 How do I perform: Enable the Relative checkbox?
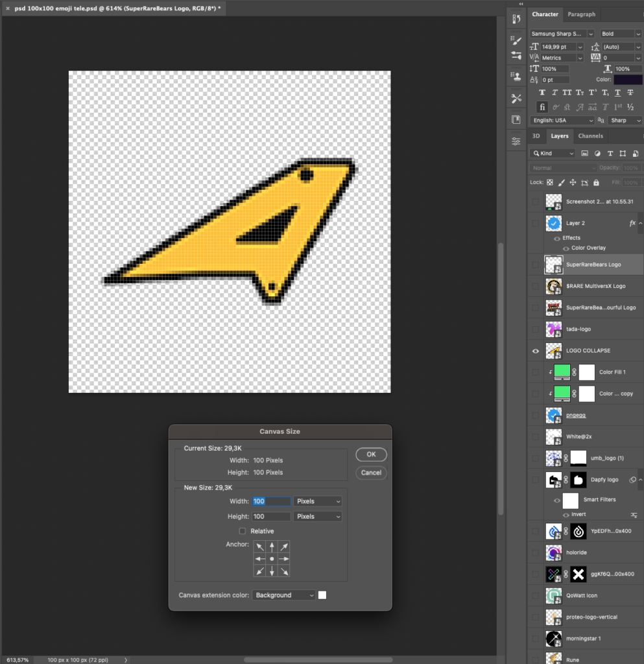243,531
